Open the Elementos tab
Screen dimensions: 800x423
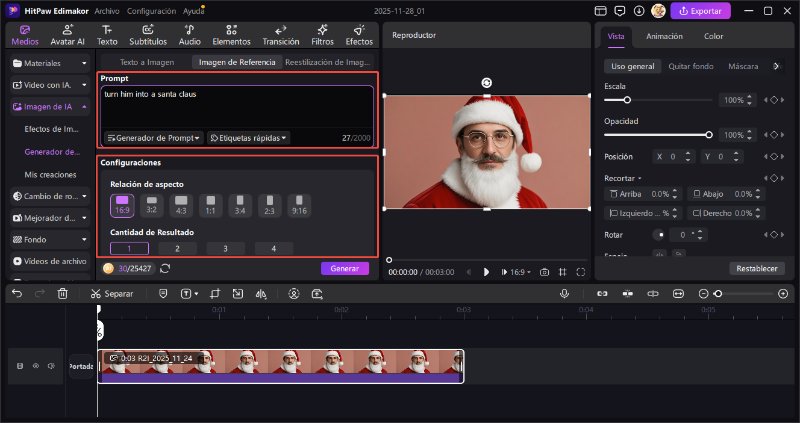pyautogui.click(x=231, y=35)
